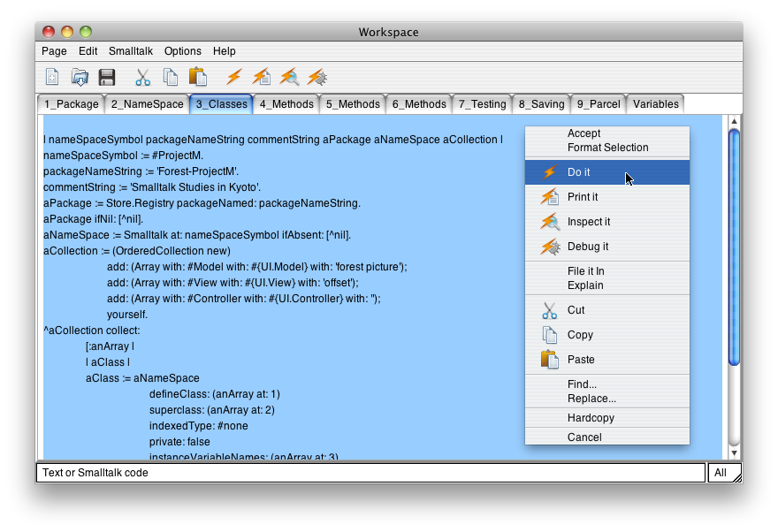Image resolution: width=778 pixels, height=532 pixels.
Task: Switch to the 1_Package tab
Action: pyautogui.click(x=71, y=104)
